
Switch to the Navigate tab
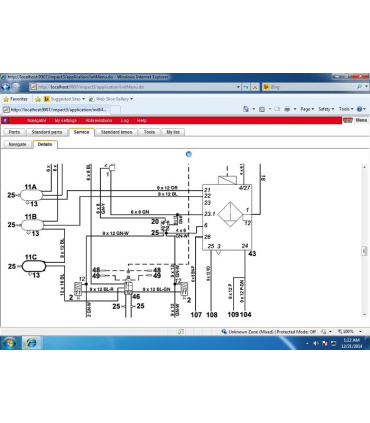17,144
